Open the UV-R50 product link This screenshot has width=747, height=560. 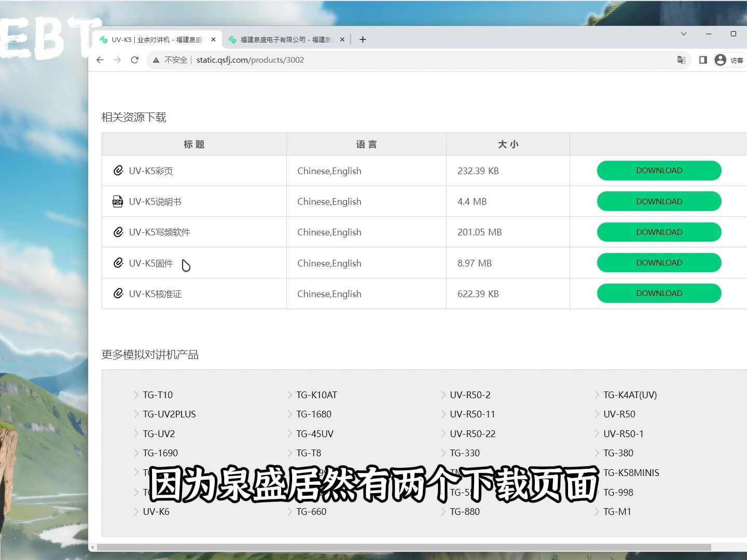619,414
